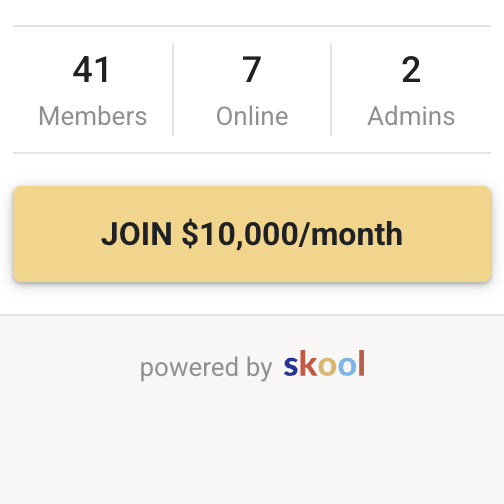Click the word JOIN on yellow button

point(137,234)
